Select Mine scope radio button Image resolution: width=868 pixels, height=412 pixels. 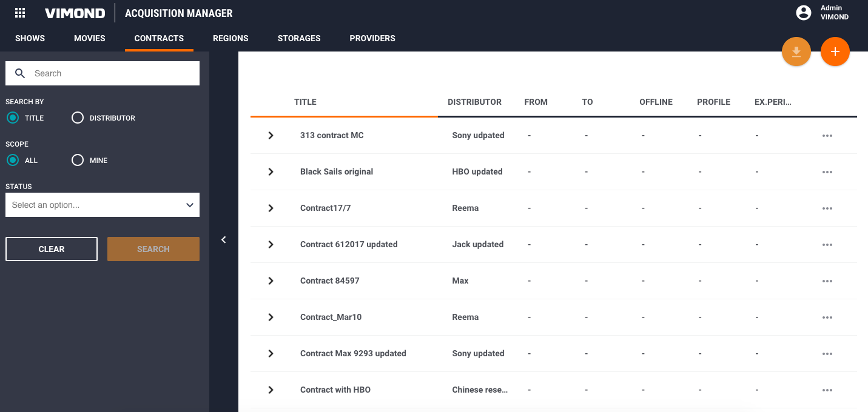(78, 160)
